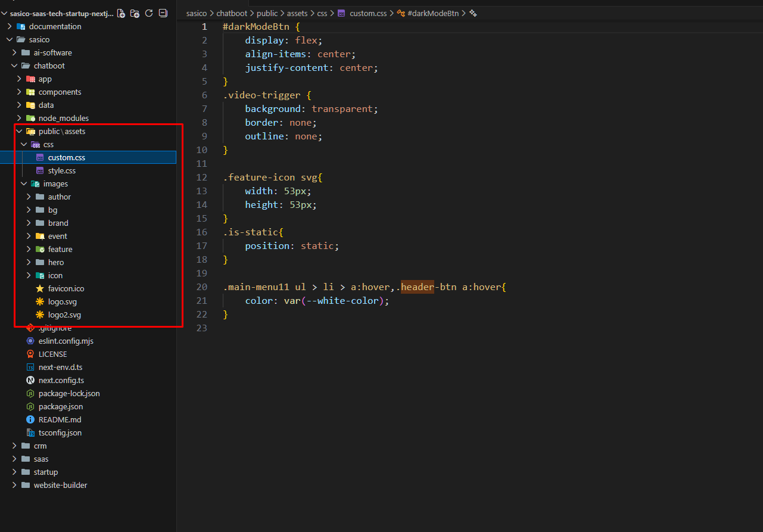Click the certificate icon beside LICENSE

[x=31, y=354]
